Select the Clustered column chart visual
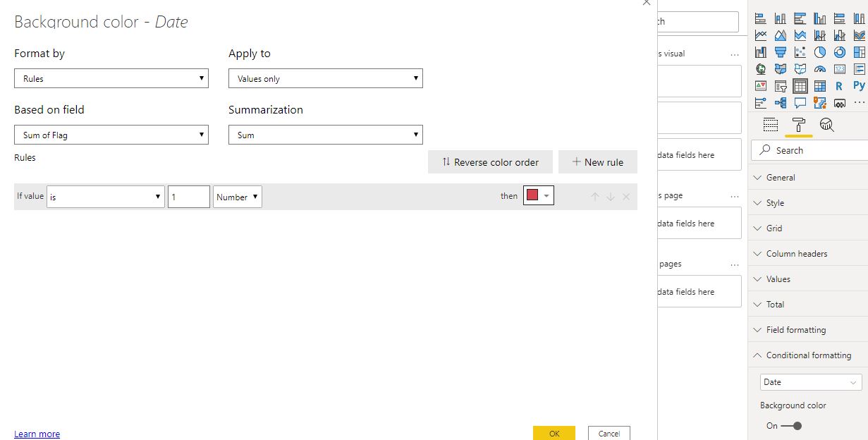 [820, 18]
